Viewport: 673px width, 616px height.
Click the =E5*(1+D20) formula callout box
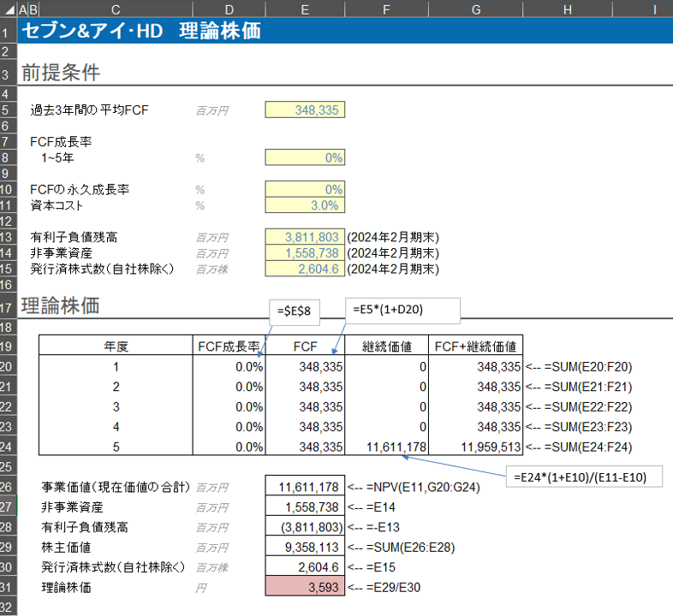point(402,311)
